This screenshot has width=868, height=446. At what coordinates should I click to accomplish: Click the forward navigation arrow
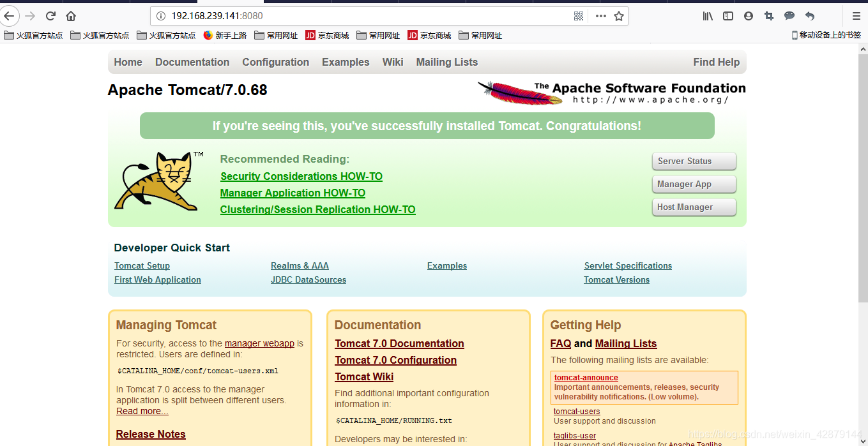coord(30,16)
